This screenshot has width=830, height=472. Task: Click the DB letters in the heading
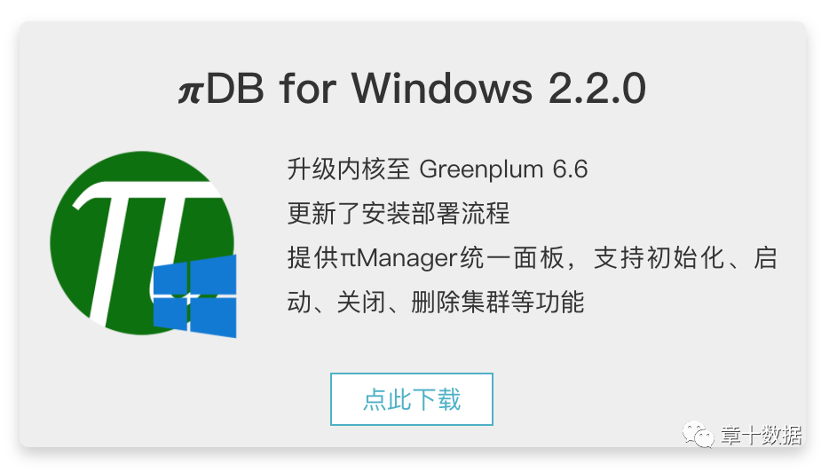[x=235, y=88]
